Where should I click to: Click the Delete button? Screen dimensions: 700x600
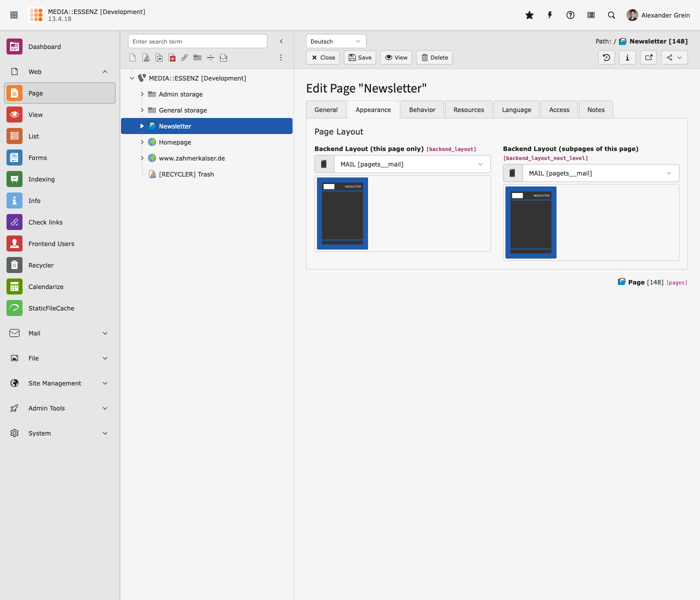click(434, 57)
